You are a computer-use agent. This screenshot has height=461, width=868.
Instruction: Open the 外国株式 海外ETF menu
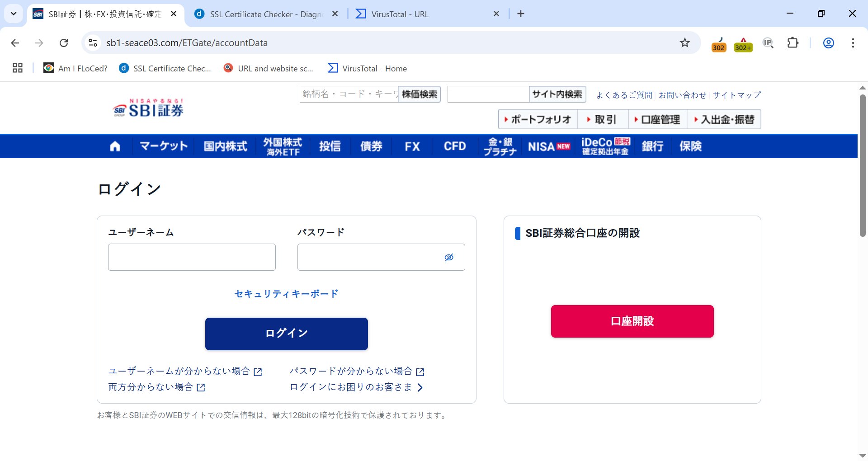coord(283,146)
